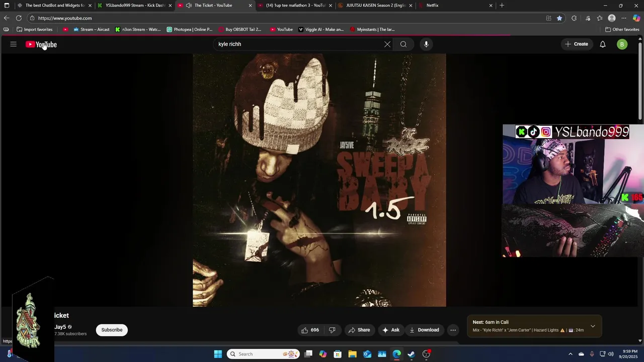Dislike the video
The image size is (644, 362).
click(332, 330)
